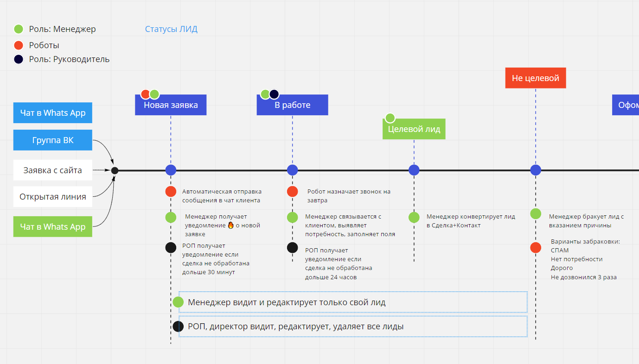
Task: Select the Целевой лид status box
Action: (414, 129)
